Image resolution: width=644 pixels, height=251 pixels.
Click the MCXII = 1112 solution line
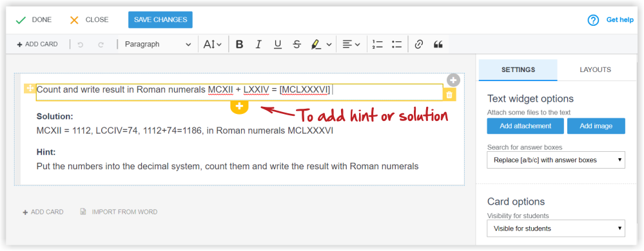(185, 131)
